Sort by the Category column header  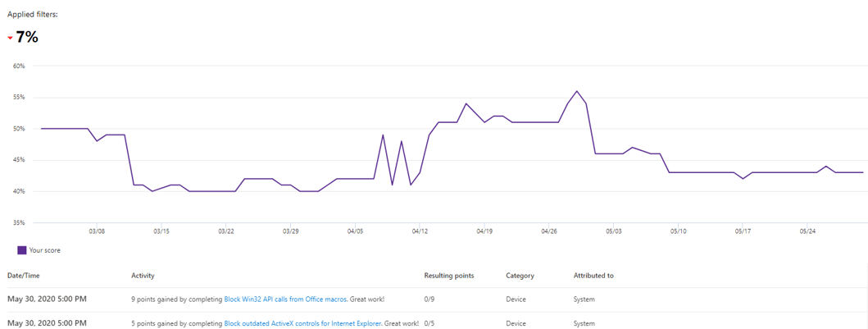click(520, 276)
